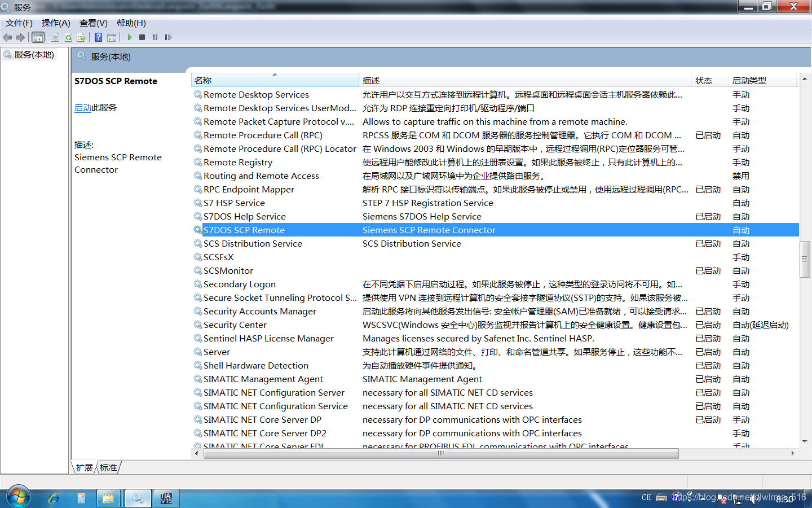The height and width of the screenshot is (508, 812).
Task: Click the Services gear taskbar button
Action: click(138, 498)
